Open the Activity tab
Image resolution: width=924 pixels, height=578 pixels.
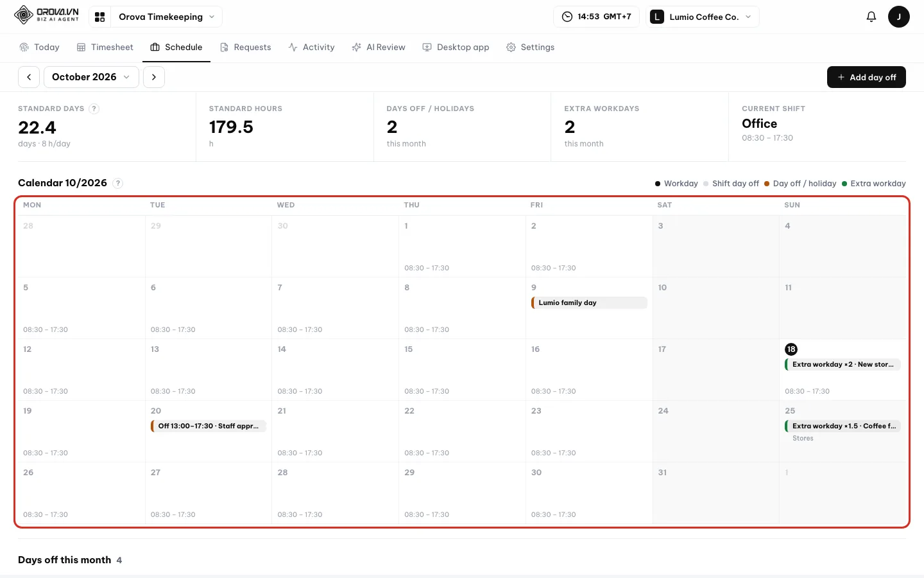click(x=311, y=47)
